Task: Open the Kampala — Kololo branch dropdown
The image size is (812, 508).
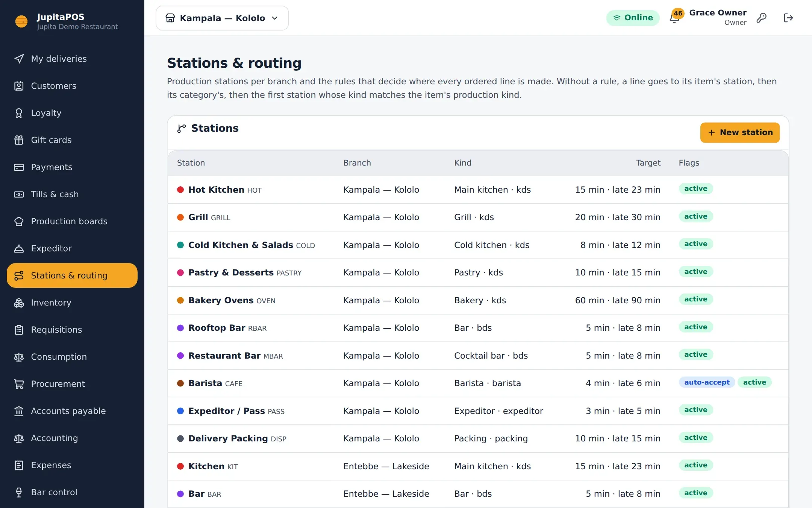Action: point(222,18)
